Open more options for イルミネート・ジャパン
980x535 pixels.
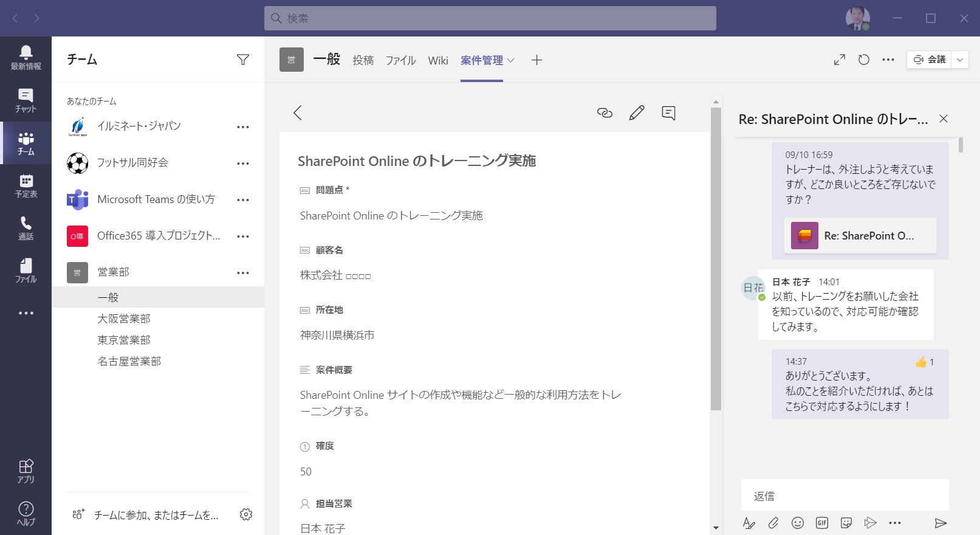click(243, 127)
